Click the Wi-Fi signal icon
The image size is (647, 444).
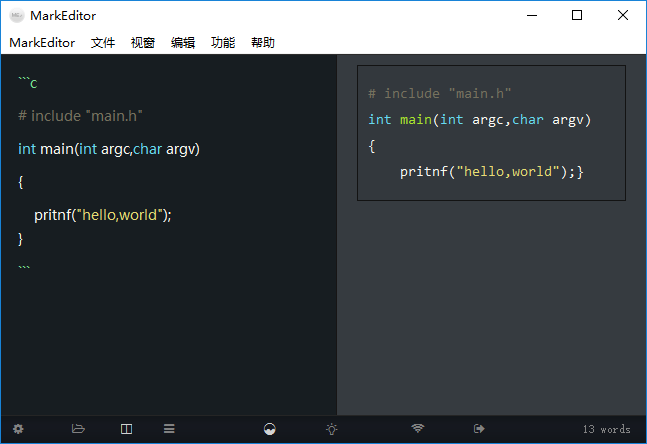[418, 429]
